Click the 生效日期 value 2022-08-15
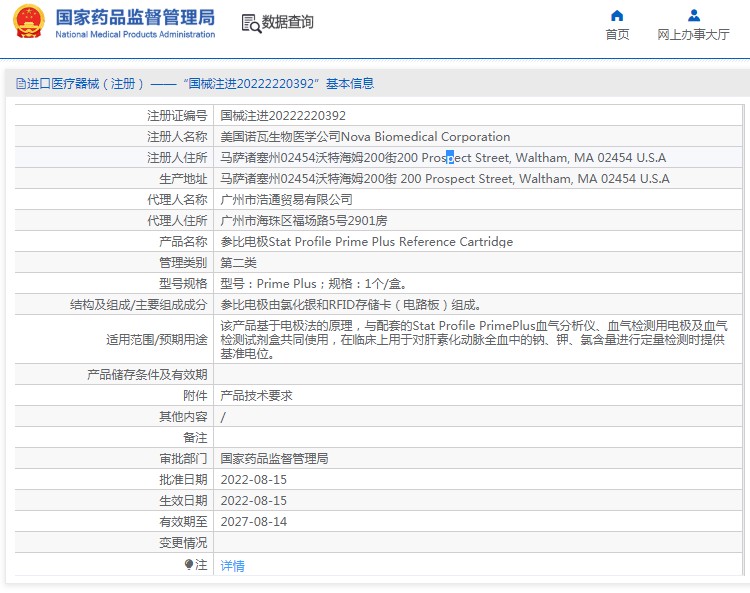 254,501
